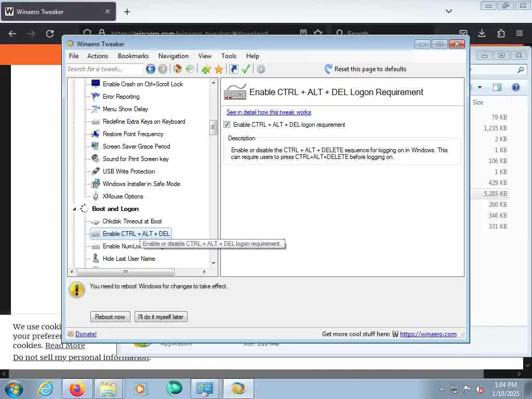The height and width of the screenshot is (399, 532).
Task: Select Menu Show Delay in the tree
Action: click(125, 109)
